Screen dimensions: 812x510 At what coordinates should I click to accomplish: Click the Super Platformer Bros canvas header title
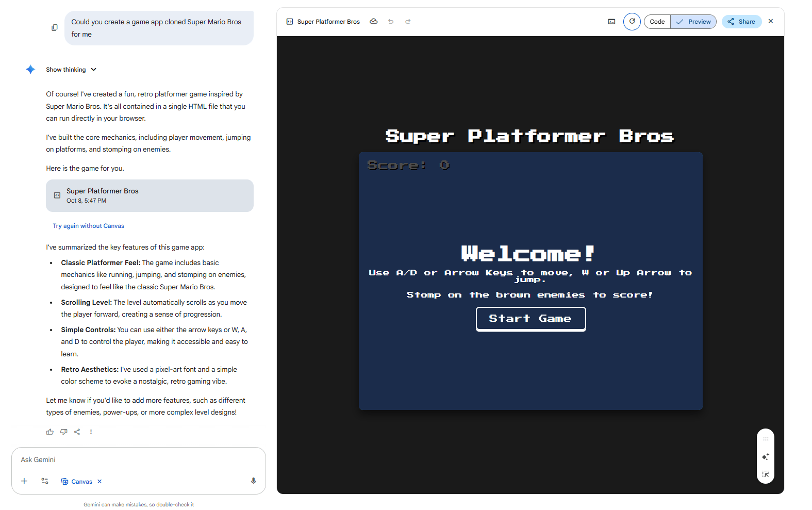(328, 22)
